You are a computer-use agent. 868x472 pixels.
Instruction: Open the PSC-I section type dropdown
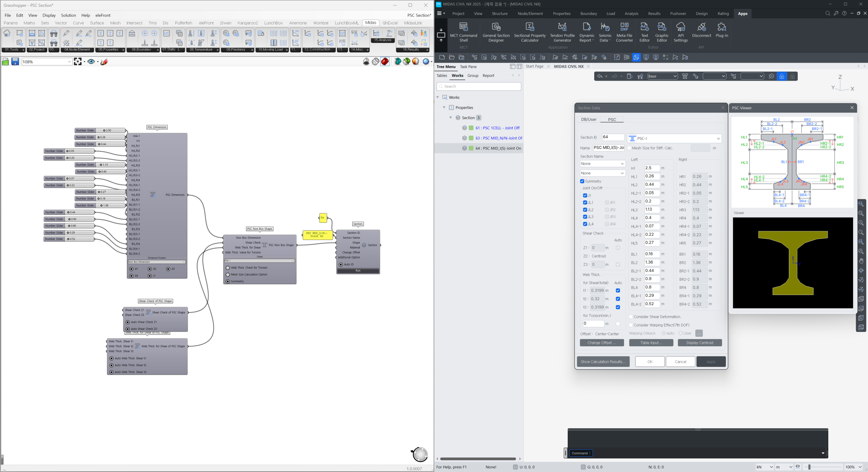click(718, 138)
